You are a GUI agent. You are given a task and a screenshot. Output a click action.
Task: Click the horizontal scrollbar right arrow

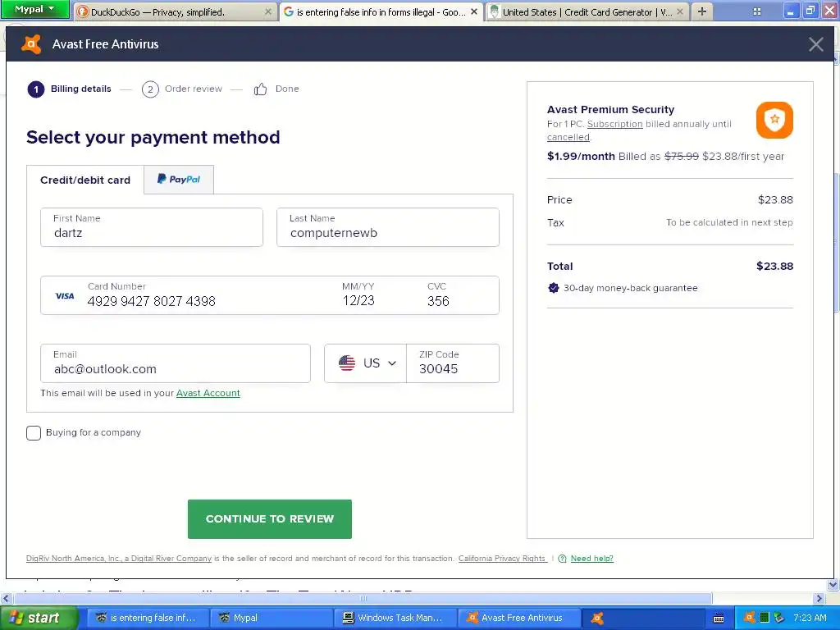[819, 598]
